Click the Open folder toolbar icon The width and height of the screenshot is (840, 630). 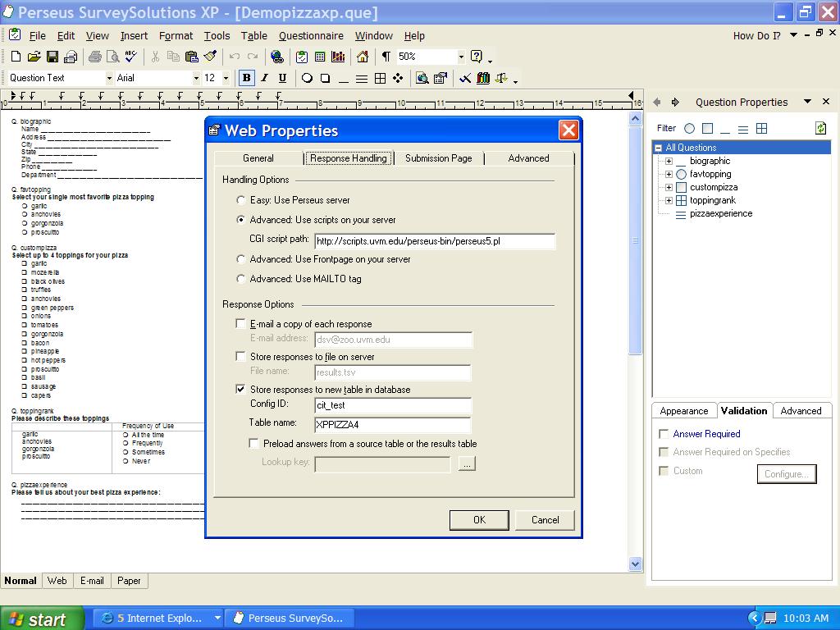34,57
